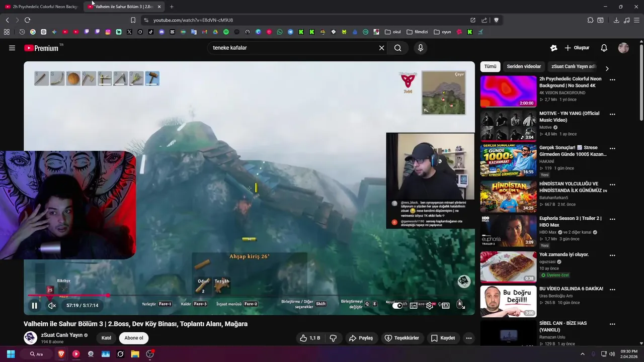
Task: Click the search box with 'teneke kafalar'
Action: 293,48
